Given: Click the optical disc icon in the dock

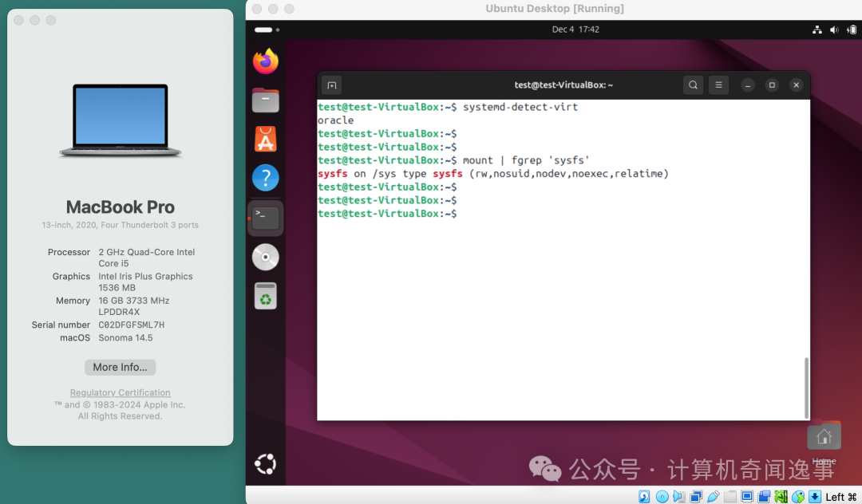Looking at the screenshot, I should click(265, 257).
